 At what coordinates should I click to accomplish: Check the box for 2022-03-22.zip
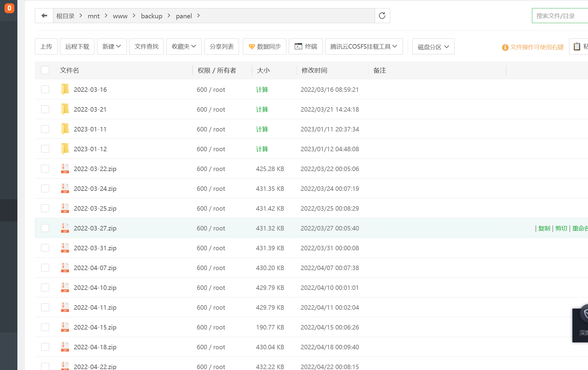pos(45,169)
